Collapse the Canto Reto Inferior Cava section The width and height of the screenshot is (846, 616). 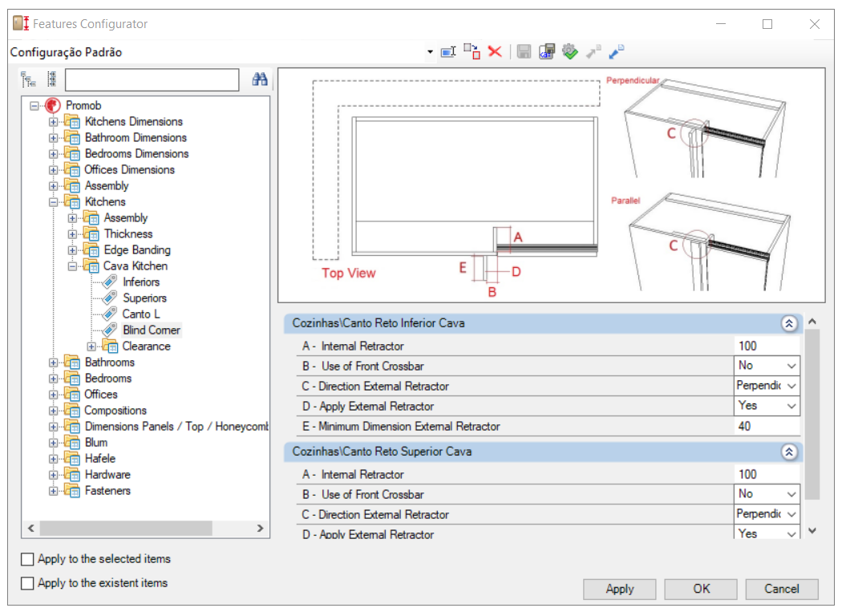(789, 323)
